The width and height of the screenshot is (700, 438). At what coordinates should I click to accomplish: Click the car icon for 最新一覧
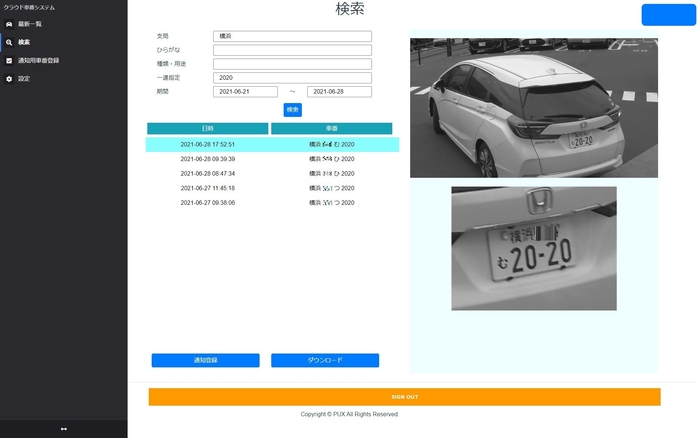click(9, 24)
